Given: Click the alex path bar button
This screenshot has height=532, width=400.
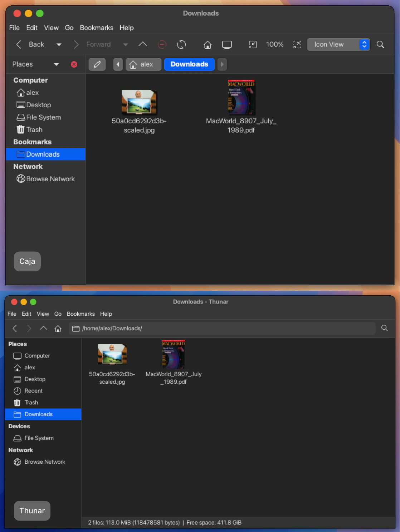Looking at the screenshot, I should tap(143, 64).
